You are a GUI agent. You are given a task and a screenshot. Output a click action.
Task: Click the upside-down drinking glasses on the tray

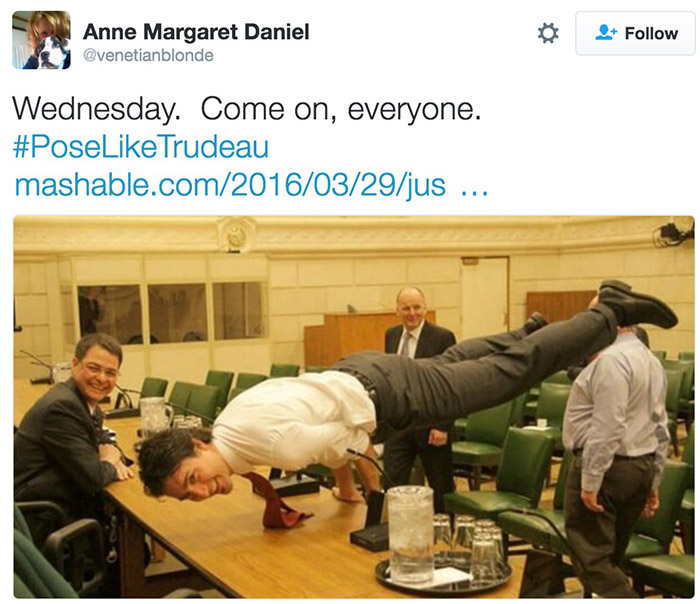pyautogui.click(x=473, y=547)
